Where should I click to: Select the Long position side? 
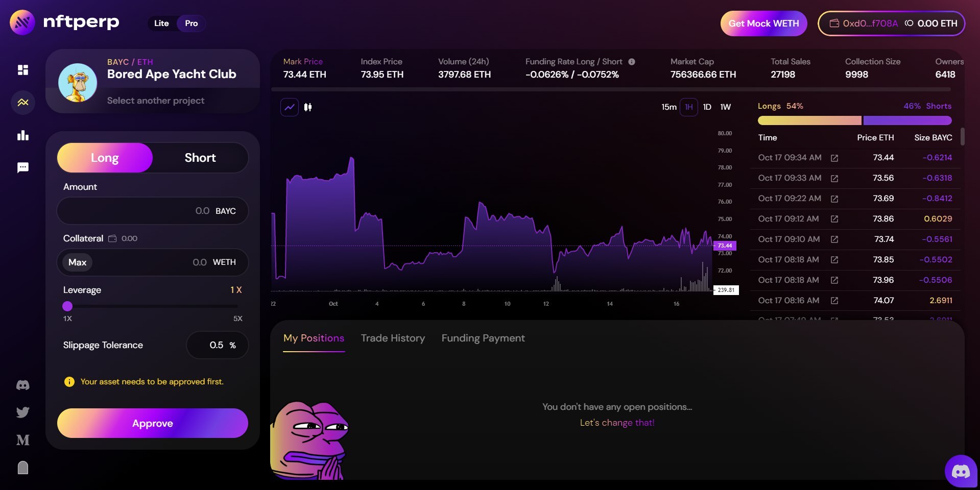pyautogui.click(x=105, y=158)
